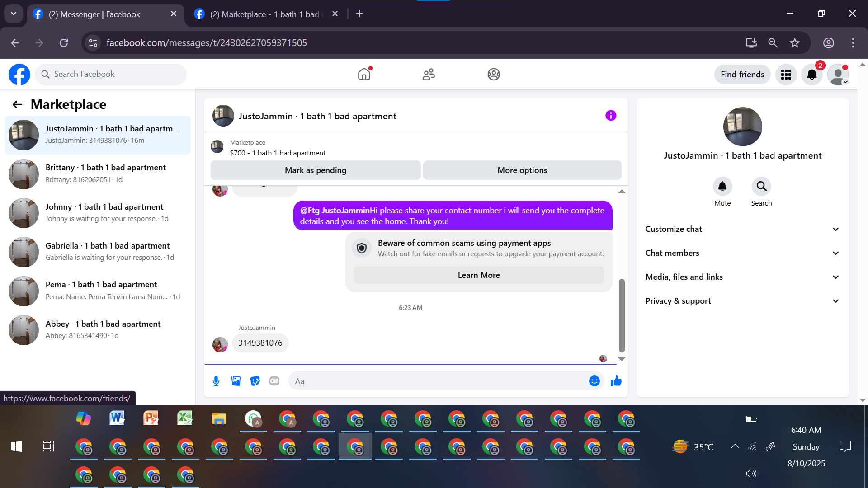Click the chat messages scrollbar thumb
The width and height of the screenshot is (868, 488).
click(x=622, y=315)
